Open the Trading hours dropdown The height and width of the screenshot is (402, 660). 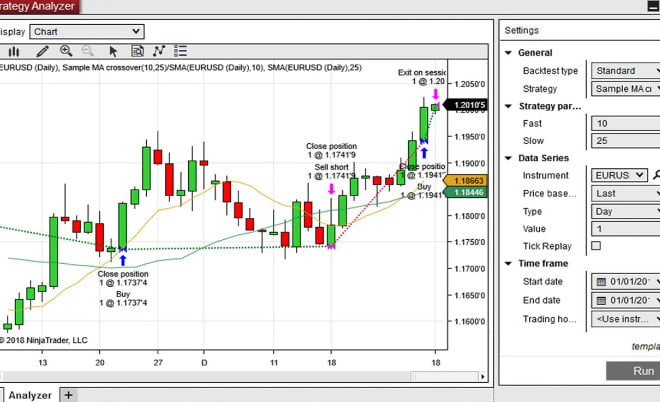[625, 319]
